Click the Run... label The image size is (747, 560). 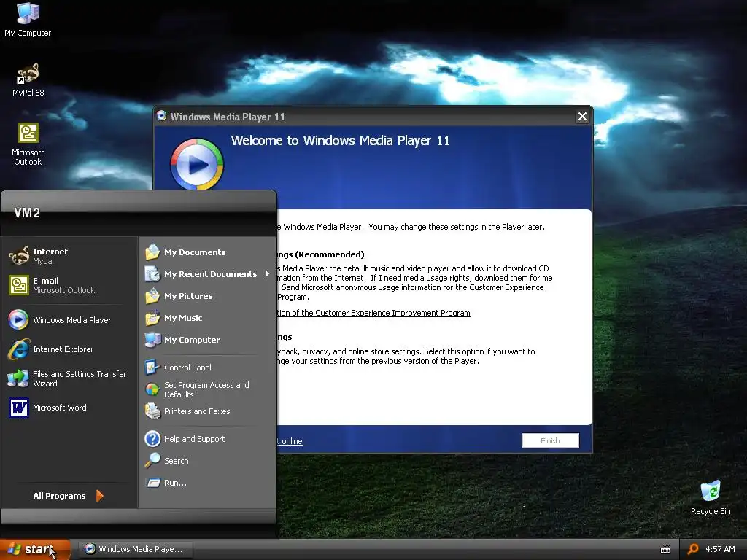click(x=175, y=483)
